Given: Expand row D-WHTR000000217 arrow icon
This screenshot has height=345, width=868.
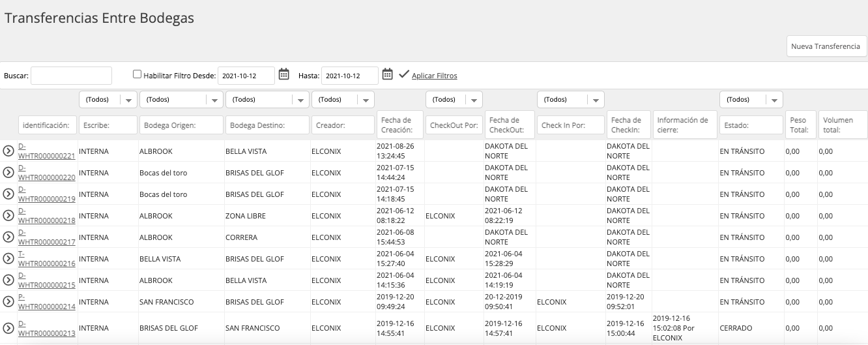Looking at the screenshot, I should (8, 237).
